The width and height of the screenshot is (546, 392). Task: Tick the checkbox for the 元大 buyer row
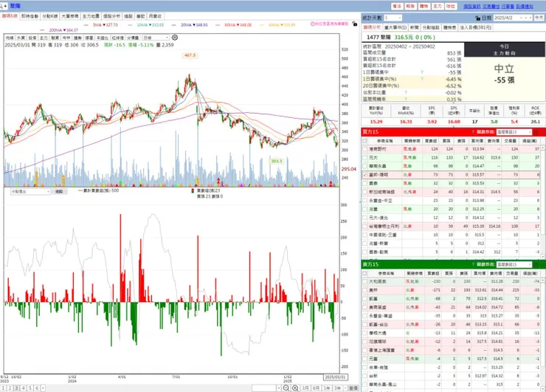364,157
